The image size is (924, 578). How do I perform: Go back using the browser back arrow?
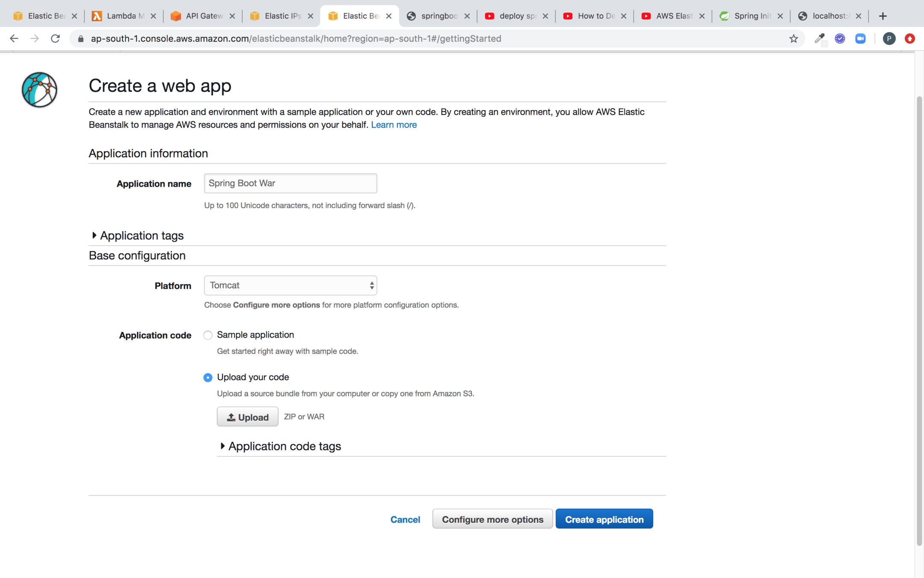14,39
